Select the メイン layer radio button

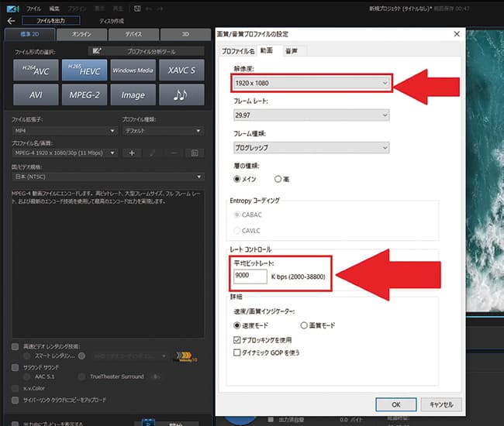tap(237, 179)
